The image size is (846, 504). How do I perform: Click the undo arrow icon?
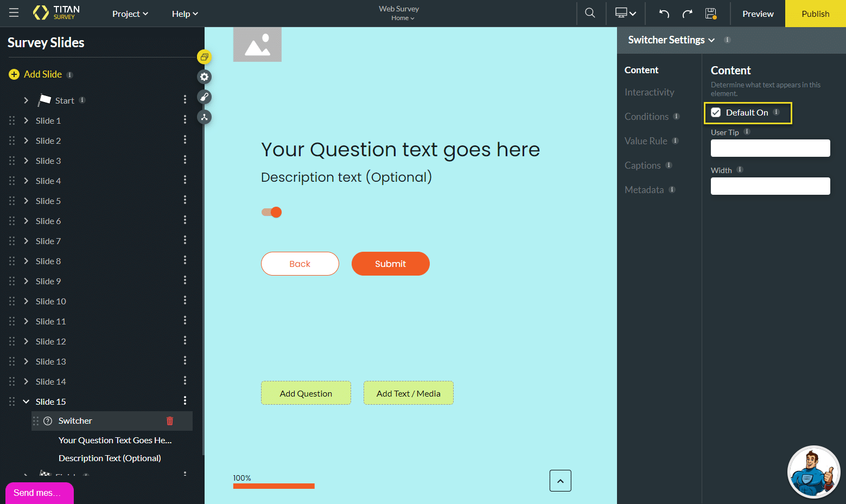[x=664, y=13]
